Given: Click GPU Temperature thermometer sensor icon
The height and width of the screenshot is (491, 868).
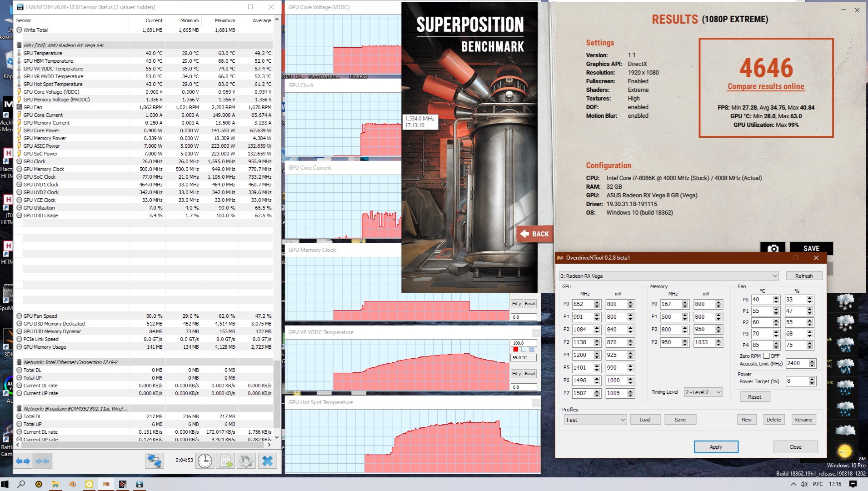Looking at the screenshot, I should (19, 53).
